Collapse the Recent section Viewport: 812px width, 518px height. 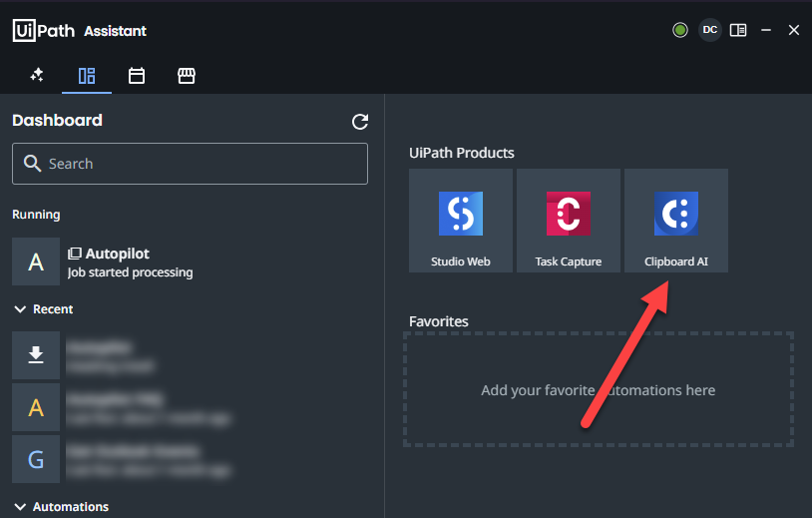20,309
